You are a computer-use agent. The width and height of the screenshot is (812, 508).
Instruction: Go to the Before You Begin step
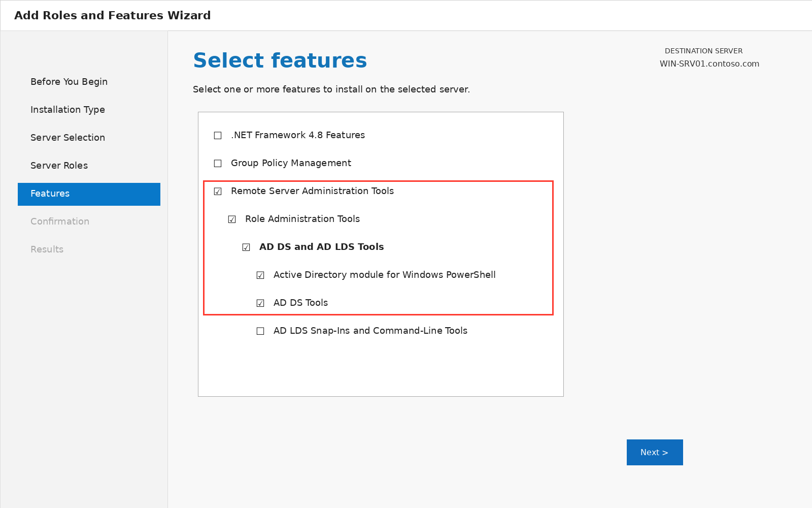(x=69, y=82)
